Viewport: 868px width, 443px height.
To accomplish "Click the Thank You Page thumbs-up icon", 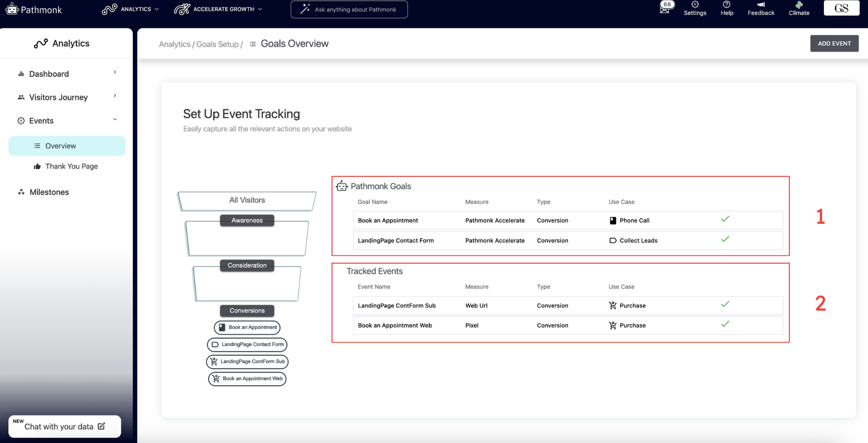I will click(37, 166).
